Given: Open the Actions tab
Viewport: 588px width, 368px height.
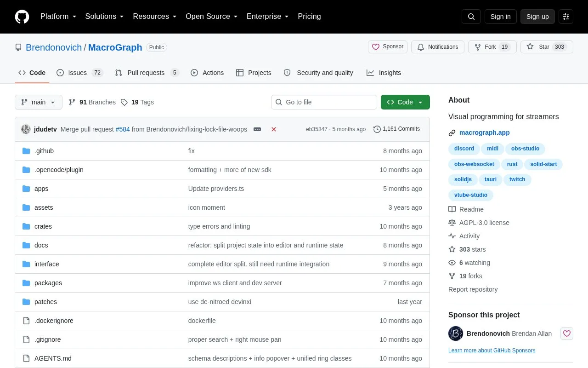Looking at the screenshot, I should (x=207, y=73).
